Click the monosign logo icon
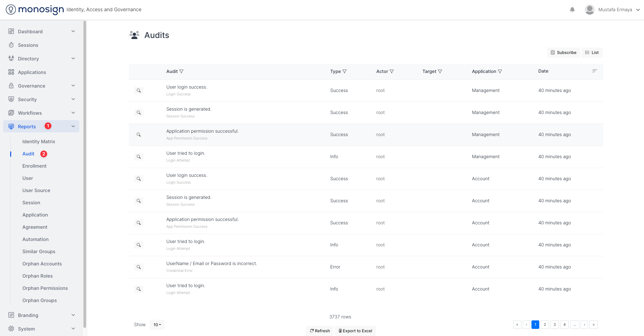Screen dimensions: 644x336 11,10
